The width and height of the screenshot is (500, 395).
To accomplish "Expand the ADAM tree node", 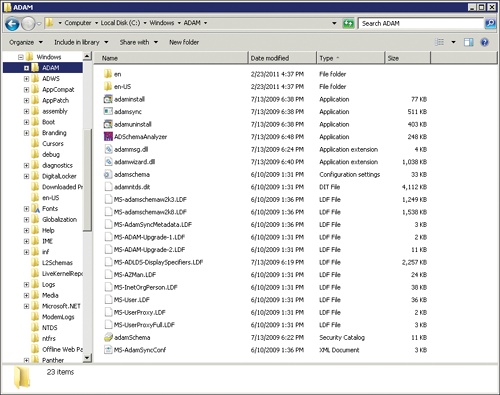I will (26, 68).
